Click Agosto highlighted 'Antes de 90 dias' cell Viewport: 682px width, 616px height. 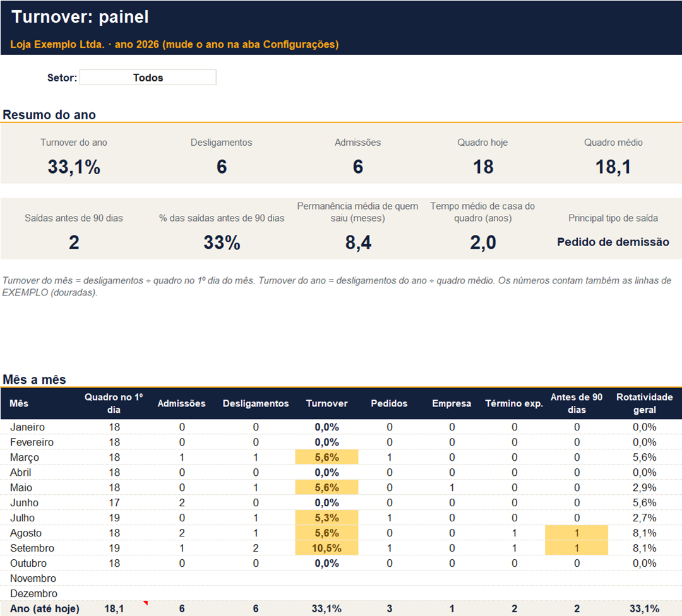point(577,533)
